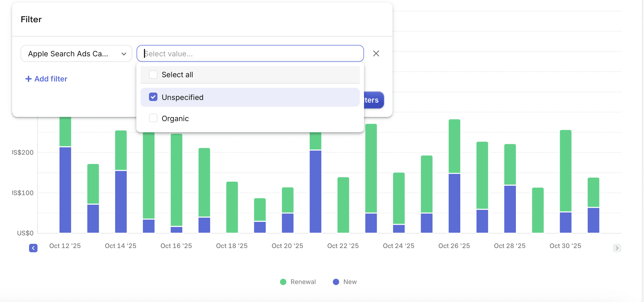644x302 pixels.
Task: Click the plus icon next to Add filter
Action: pyautogui.click(x=28, y=79)
